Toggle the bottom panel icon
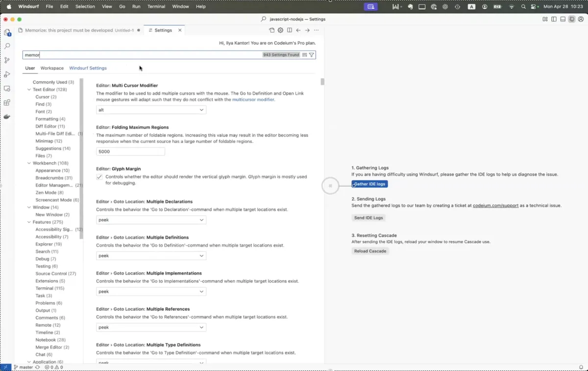 (563, 19)
